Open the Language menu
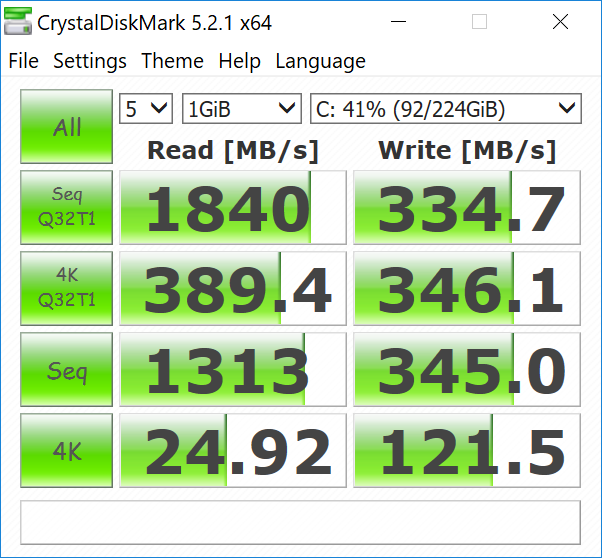The image size is (602, 558). (x=321, y=61)
